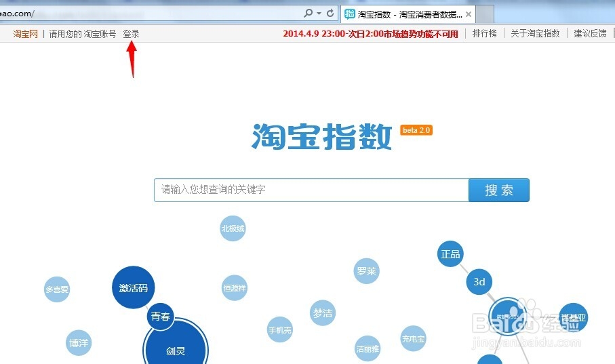
Task: Select the 正品 keyword bubble
Action: click(450, 254)
